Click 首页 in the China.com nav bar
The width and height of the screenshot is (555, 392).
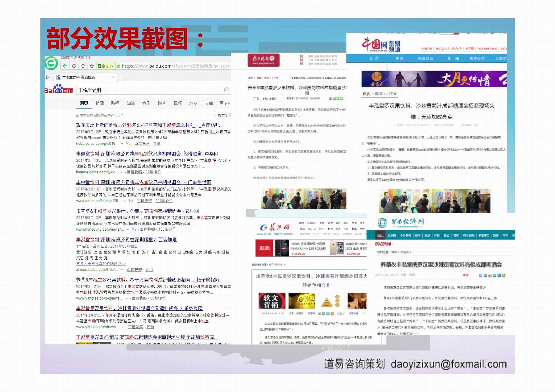(374, 59)
